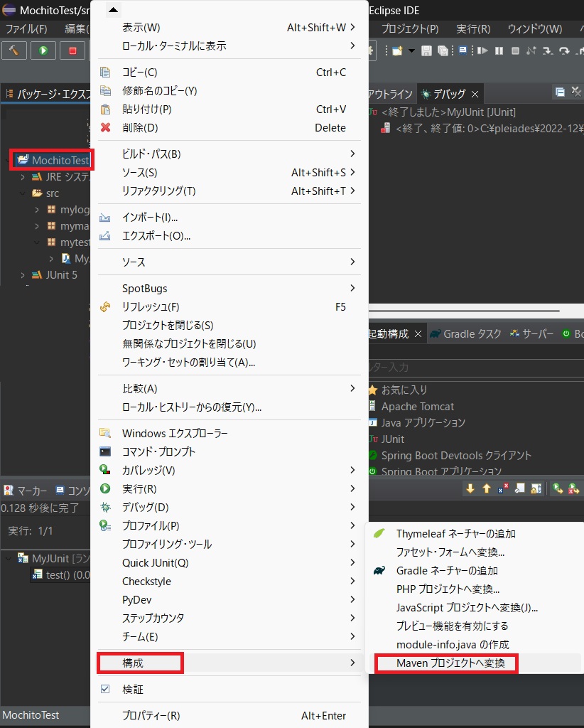Click the Suspend (pause) debug icon
Screen dimensions: 584x728
tap(499, 50)
